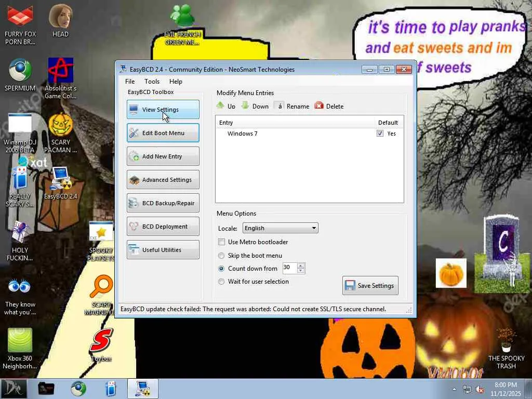
Task: Open the File menu
Action: [130, 82]
